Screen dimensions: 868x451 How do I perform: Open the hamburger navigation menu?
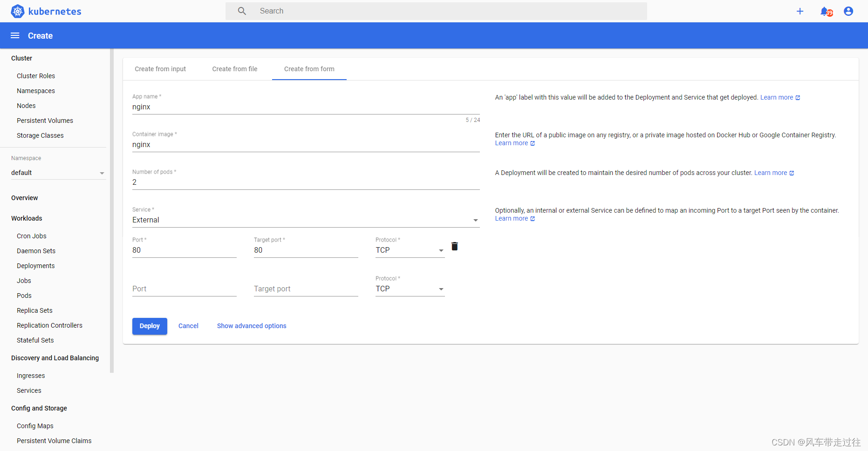[x=14, y=35]
